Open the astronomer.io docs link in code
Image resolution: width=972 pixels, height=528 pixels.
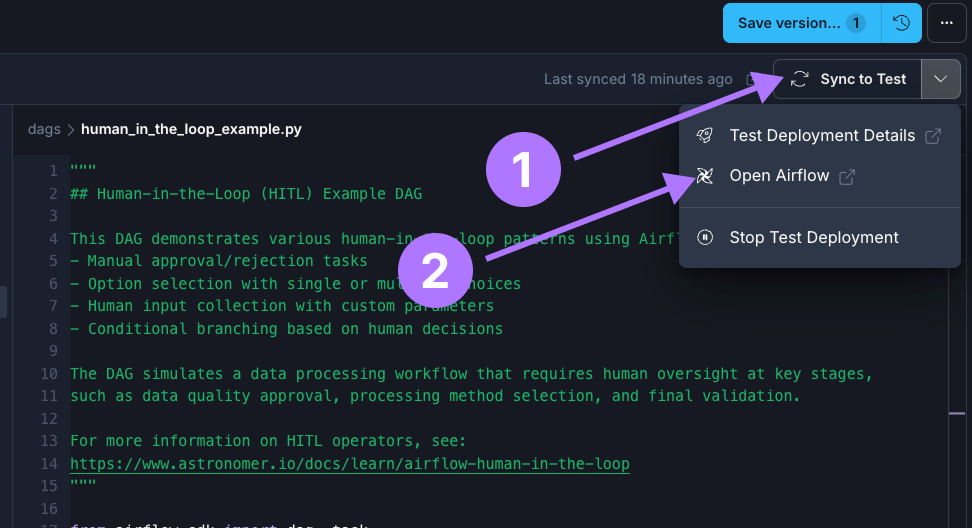pos(350,464)
